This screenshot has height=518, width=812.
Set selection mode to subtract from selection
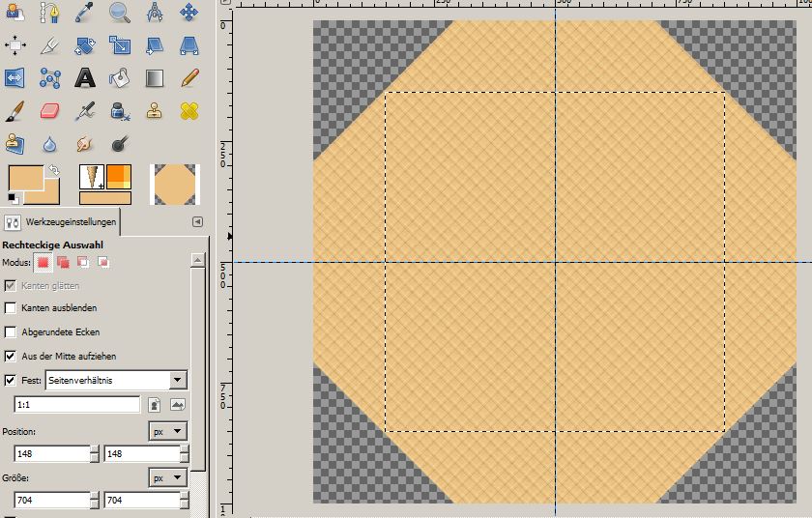[83, 262]
